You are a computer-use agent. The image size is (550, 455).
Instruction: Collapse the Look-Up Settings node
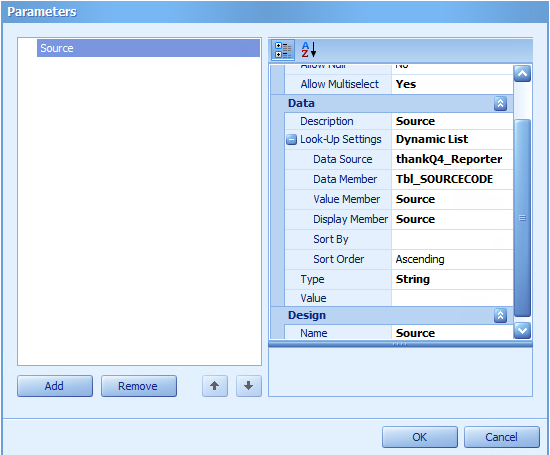[291, 140]
